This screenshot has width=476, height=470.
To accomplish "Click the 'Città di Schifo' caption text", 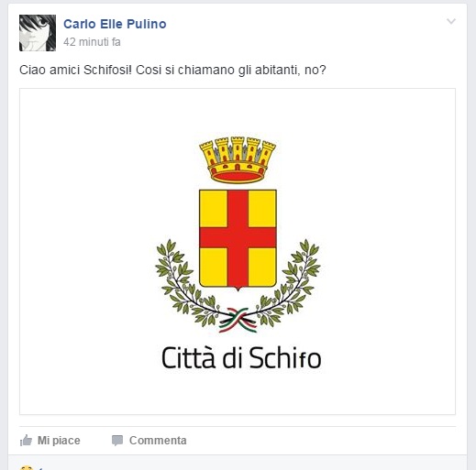I will pyautogui.click(x=241, y=357).
